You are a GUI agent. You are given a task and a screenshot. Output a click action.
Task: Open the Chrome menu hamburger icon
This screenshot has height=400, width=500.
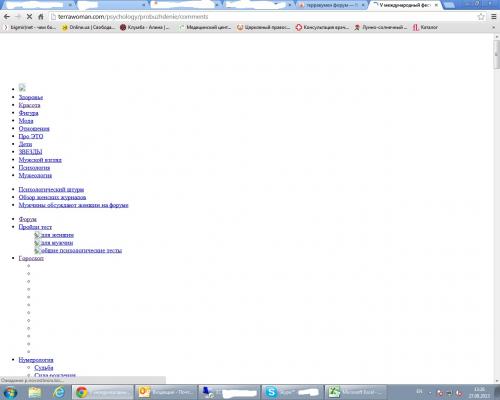click(x=494, y=17)
